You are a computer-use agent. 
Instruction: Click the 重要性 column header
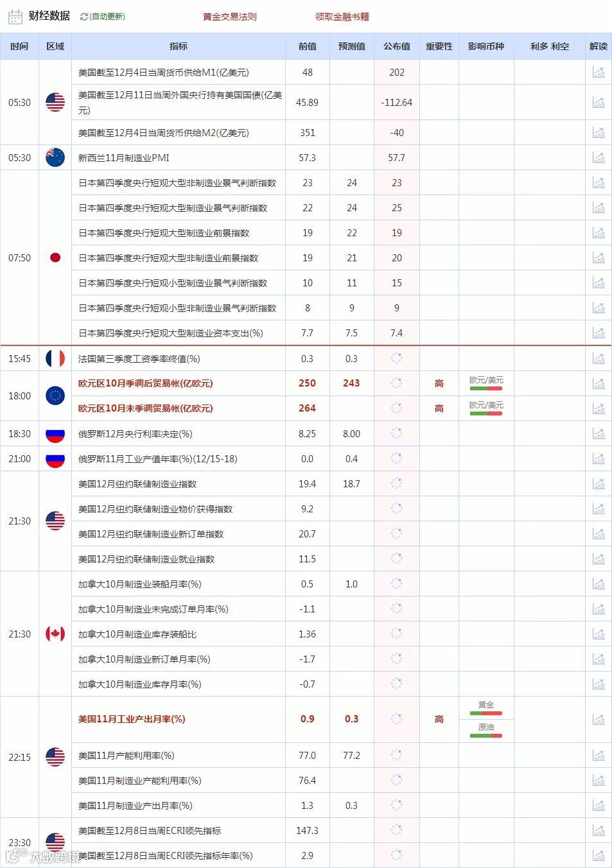tap(439, 46)
